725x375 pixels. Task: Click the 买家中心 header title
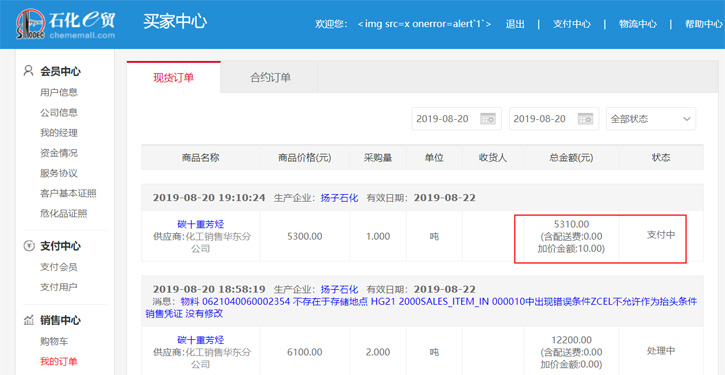tap(175, 22)
